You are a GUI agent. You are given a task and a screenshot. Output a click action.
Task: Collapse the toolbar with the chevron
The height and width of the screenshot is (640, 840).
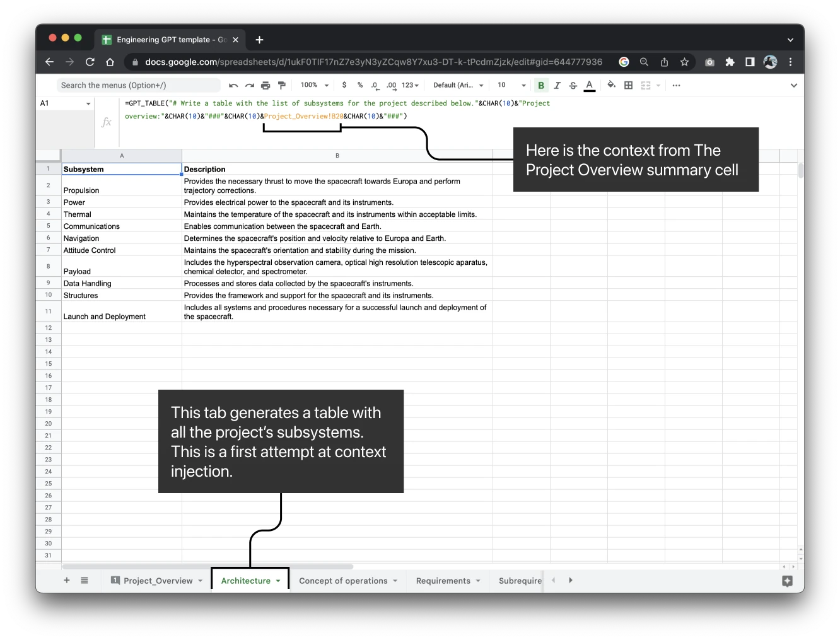[794, 85]
